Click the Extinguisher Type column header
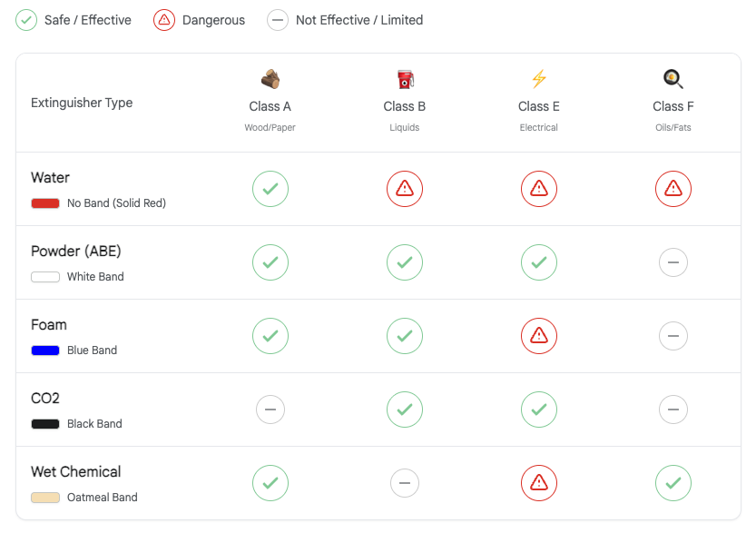Viewport: 756px width, 533px height. pos(82,103)
